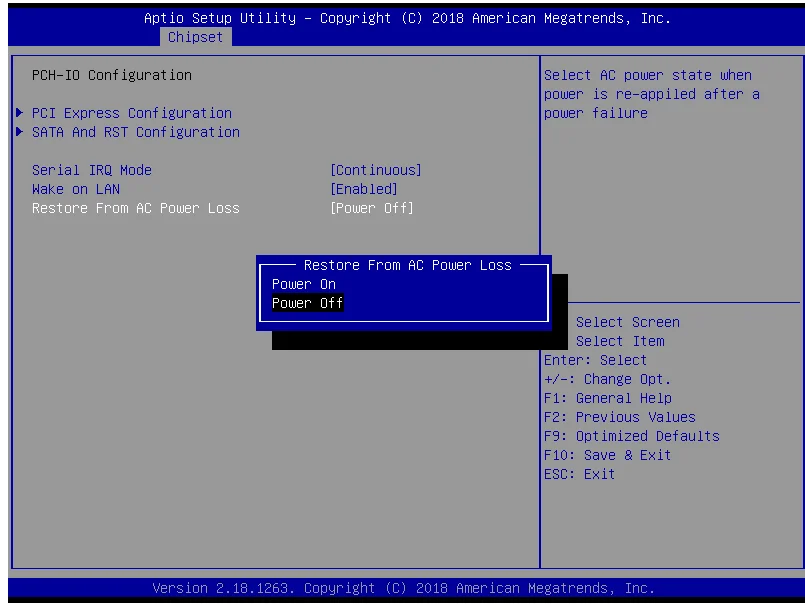This screenshot has height=604, width=805.
Task: Choose Power On in the popup
Action: coord(304,284)
